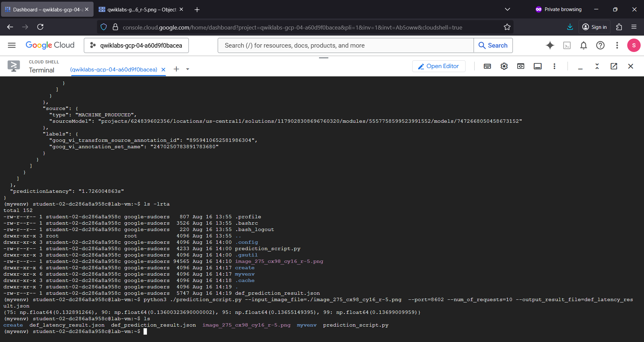Screen dimensions: 644x342
Task: Click the drag handle above Cloud Shell
Action: [324, 58]
